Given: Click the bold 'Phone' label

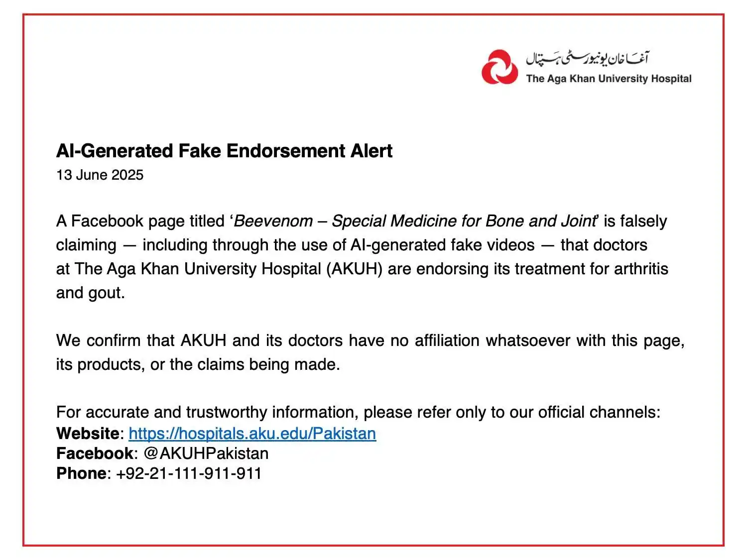Looking at the screenshot, I should [x=81, y=473].
